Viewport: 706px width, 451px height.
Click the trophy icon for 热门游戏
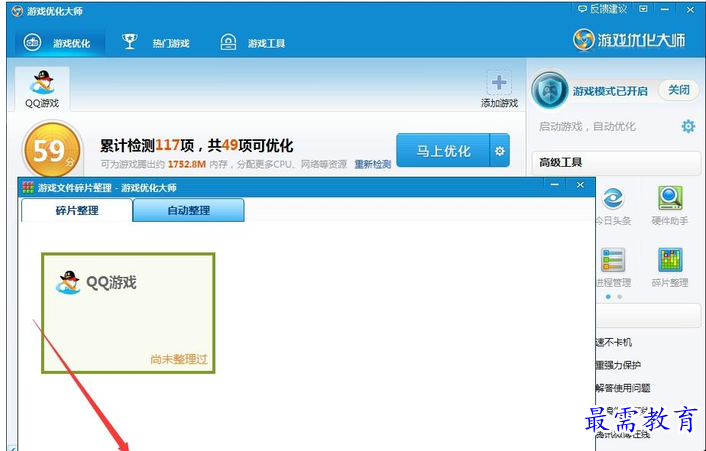point(130,42)
